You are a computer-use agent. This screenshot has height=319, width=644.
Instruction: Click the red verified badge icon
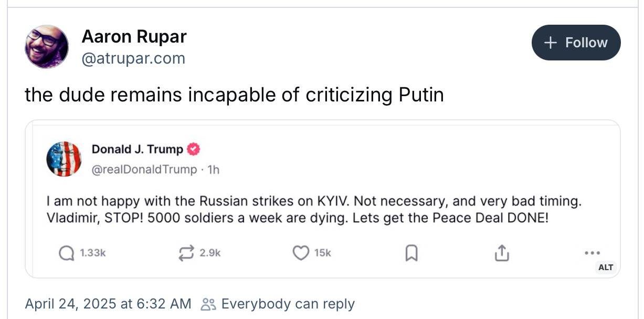point(194,149)
